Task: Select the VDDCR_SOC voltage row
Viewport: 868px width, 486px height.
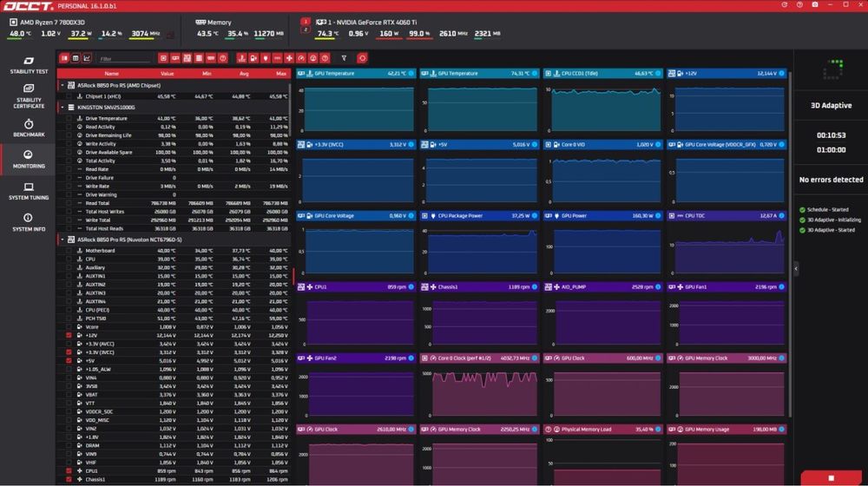Action: (174, 412)
